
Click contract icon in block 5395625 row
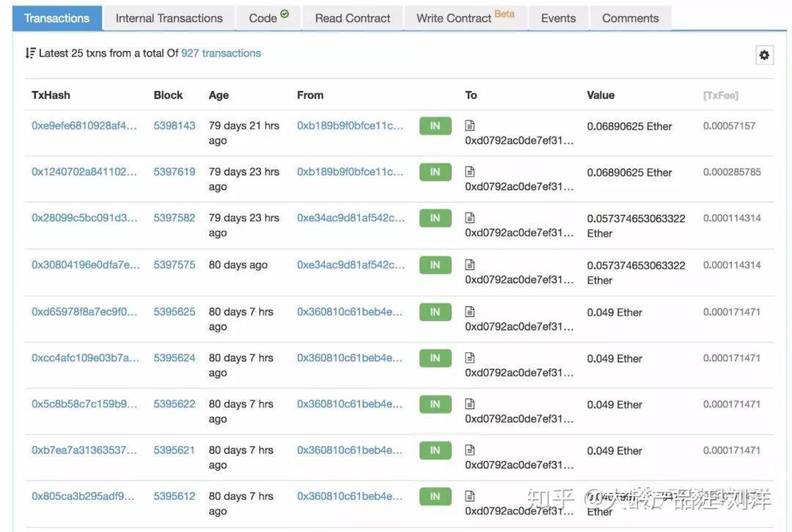[x=470, y=311]
